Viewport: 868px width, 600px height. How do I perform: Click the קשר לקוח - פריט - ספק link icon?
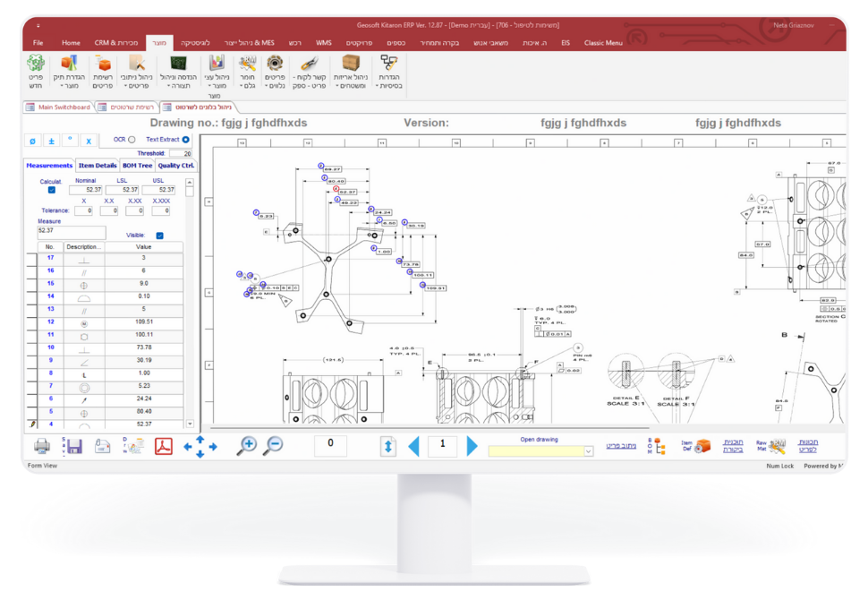(309, 64)
